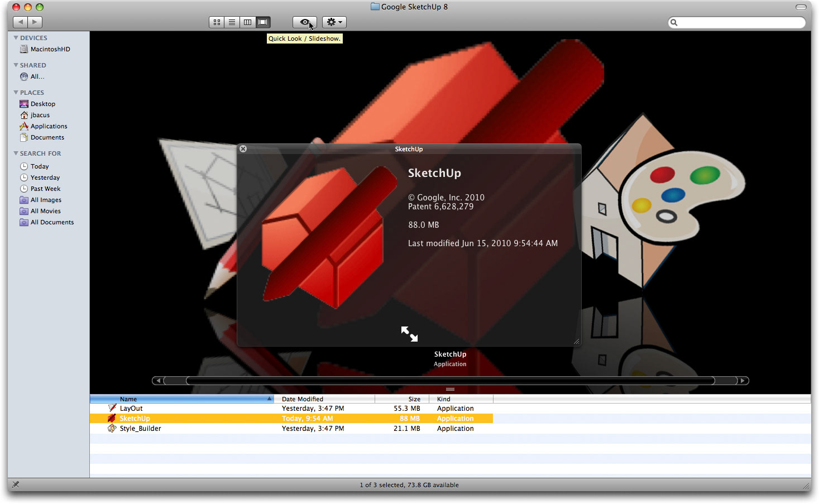
Task: Switch to icon view
Action: [217, 22]
